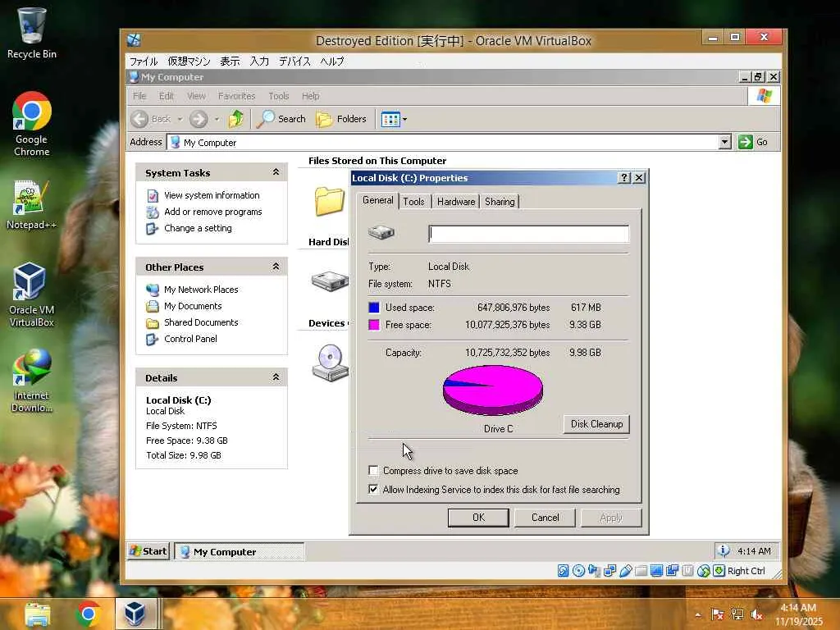Open Recycle Bin desktop icon
The height and width of the screenshot is (630, 840).
31,33
